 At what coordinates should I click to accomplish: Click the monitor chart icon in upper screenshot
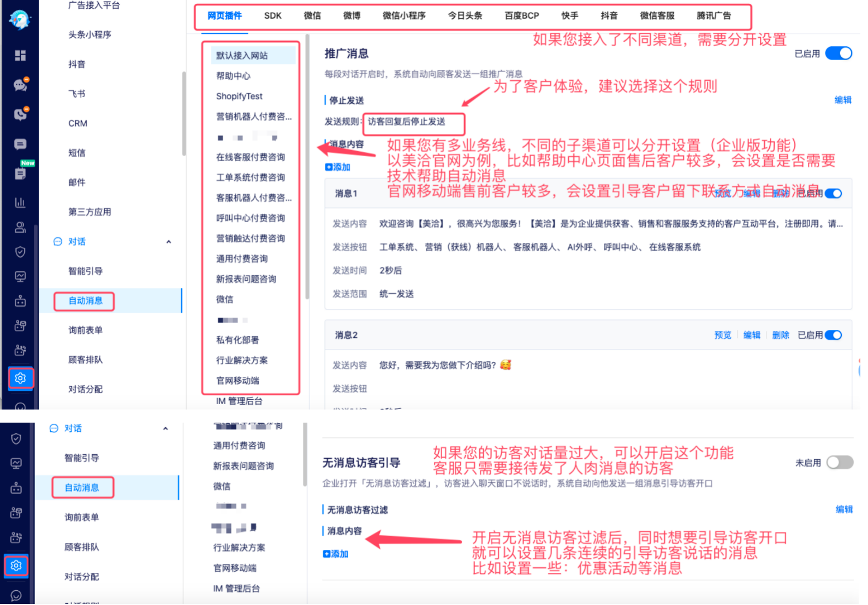pos(20,276)
